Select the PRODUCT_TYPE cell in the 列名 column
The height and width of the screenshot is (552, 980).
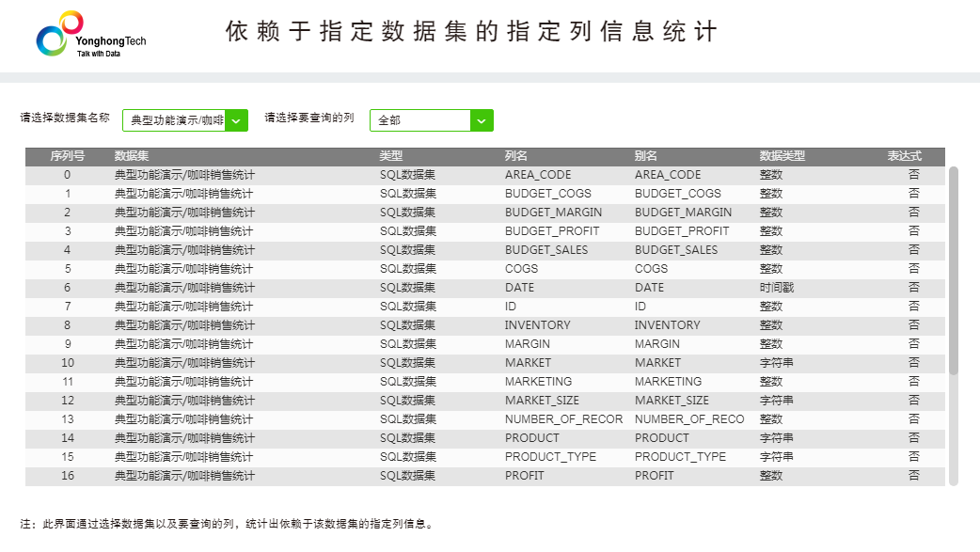click(x=550, y=457)
